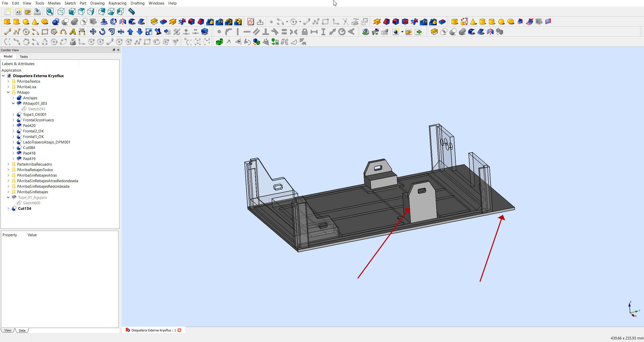Click the Boolean operation two-spheres icon
Image resolution: width=644 pixels, height=342 pixels.
(x=56, y=22)
